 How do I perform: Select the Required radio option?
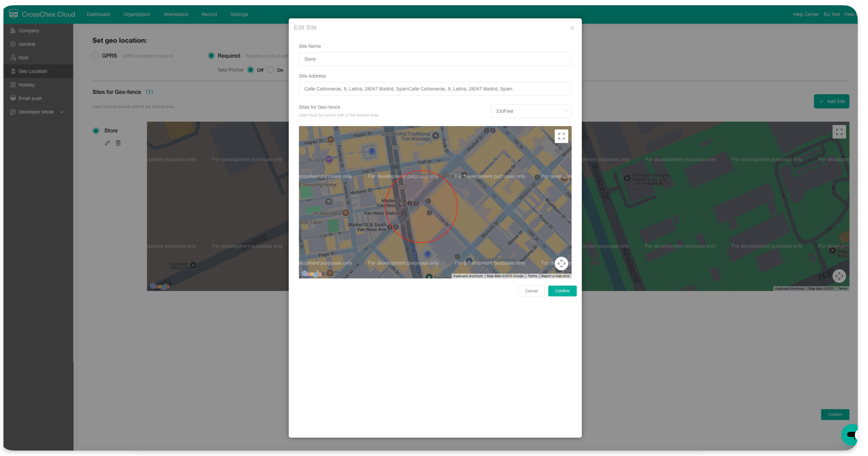(x=211, y=56)
